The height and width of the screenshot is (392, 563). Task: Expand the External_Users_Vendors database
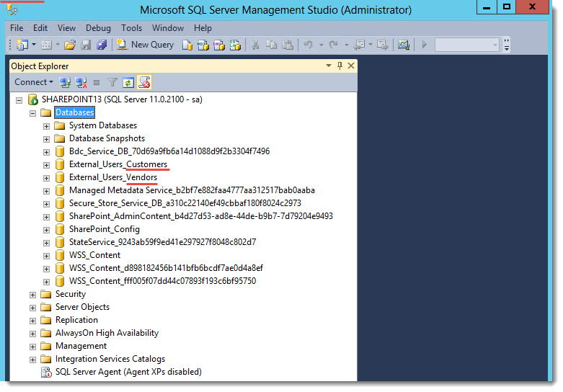pyautogui.click(x=46, y=178)
